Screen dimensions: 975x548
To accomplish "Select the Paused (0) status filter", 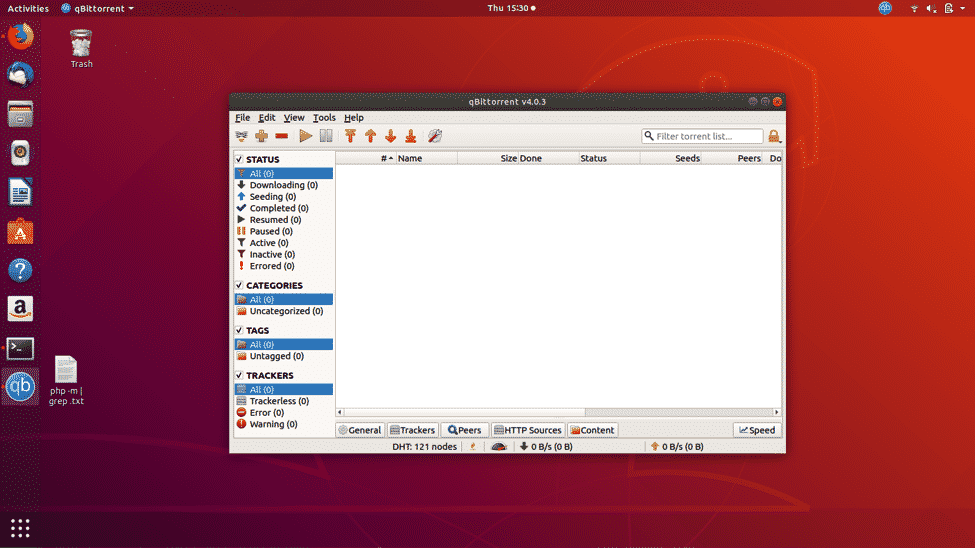I will pos(284,231).
